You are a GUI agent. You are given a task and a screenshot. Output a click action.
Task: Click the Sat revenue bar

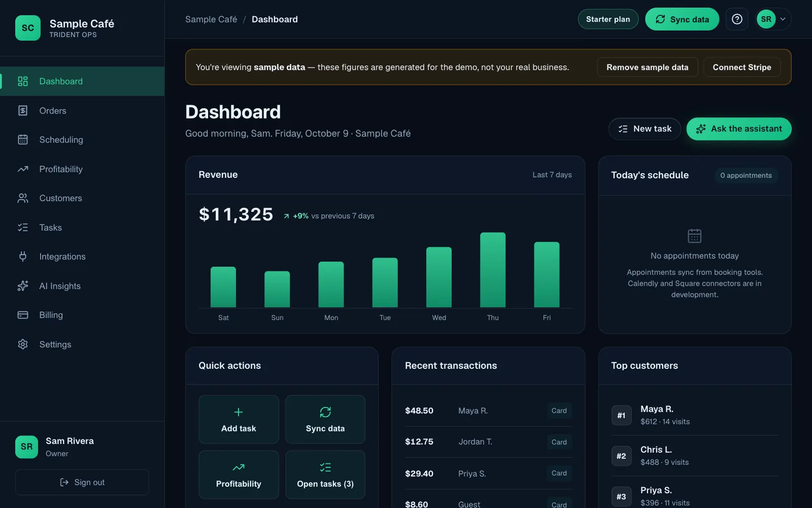click(x=223, y=287)
